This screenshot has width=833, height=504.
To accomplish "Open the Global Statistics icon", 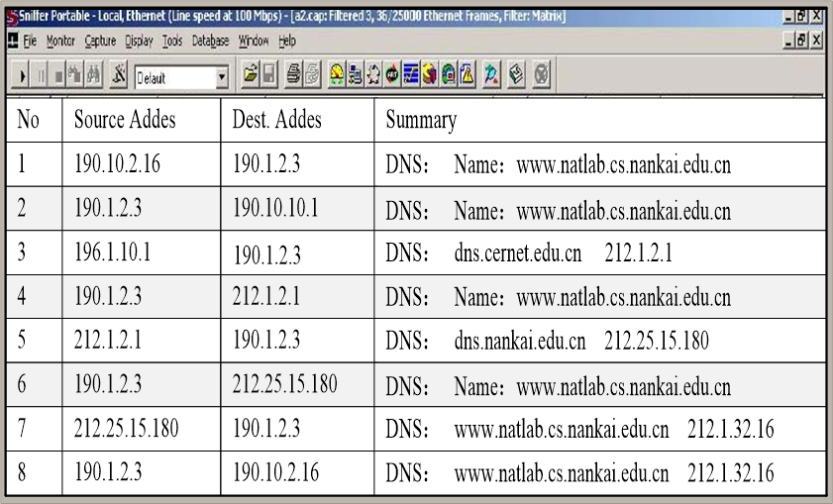I will tap(449, 74).
